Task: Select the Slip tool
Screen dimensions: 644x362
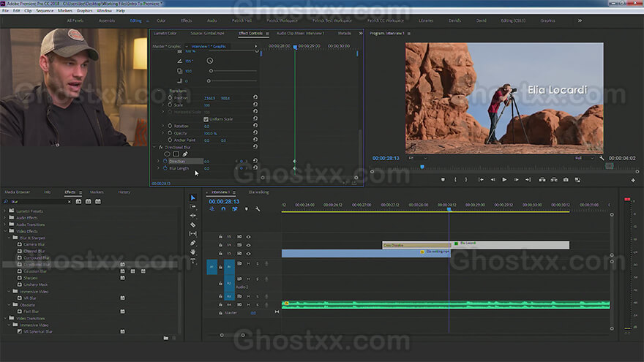Action: 193,233
